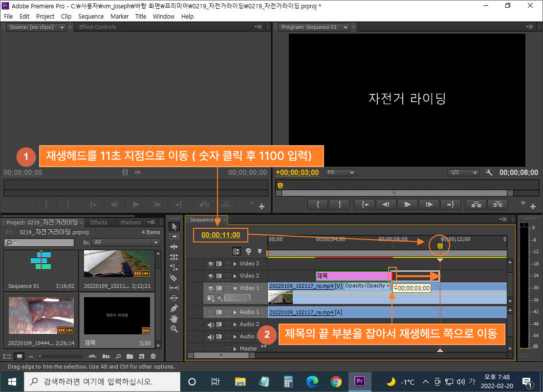The width and height of the screenshot is (543, 392).
Task: Switch to the Markers tab
Action: tap(130, 222)
